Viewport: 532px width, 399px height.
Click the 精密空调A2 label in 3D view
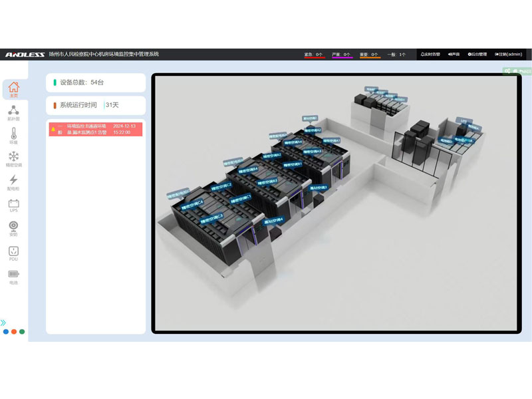pyautogui.click(x=312, y=130)
